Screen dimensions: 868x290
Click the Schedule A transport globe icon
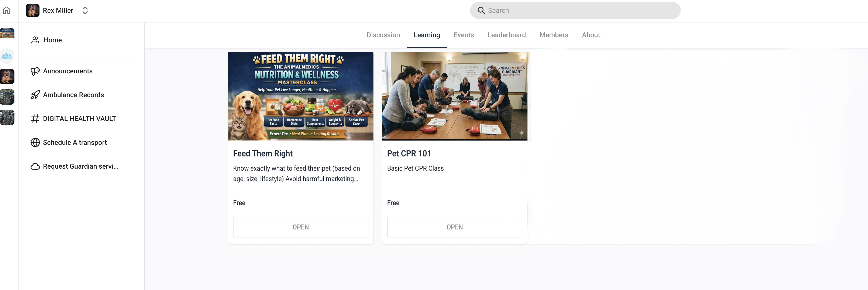pos(35,143)
